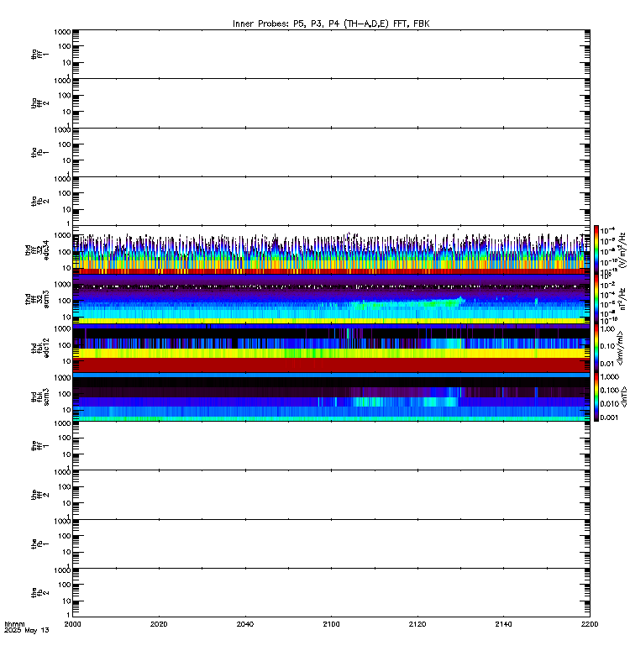
Task: Click the thd fff scm3 spectrogram panel
Action: click(331, 299)
